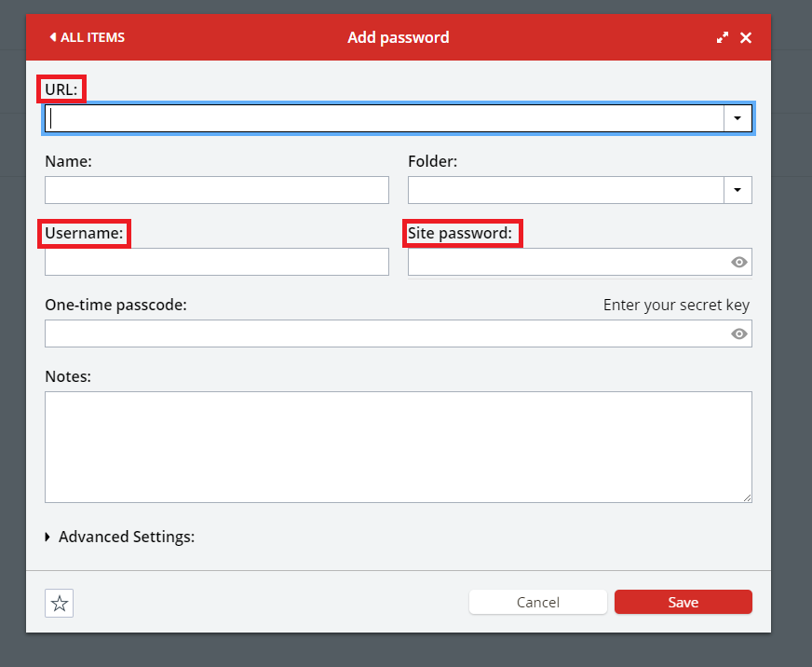Click the Save button
Image resolution: width=812 pixels, height=667 pixels.
pos(683,603)
